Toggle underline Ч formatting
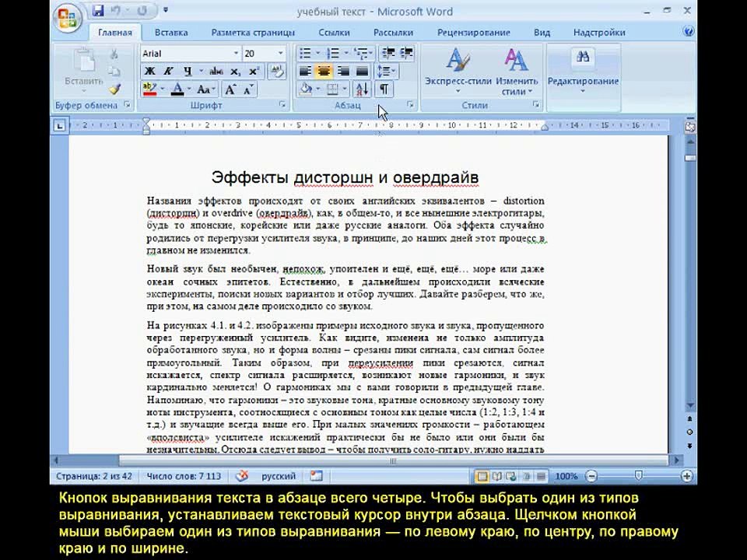 pos(188,72)
